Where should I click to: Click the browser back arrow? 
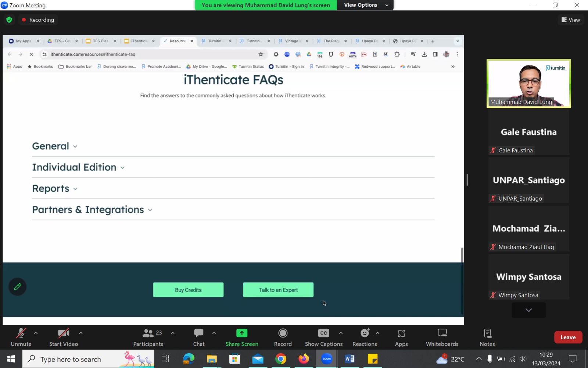click(x=10, y=54)
